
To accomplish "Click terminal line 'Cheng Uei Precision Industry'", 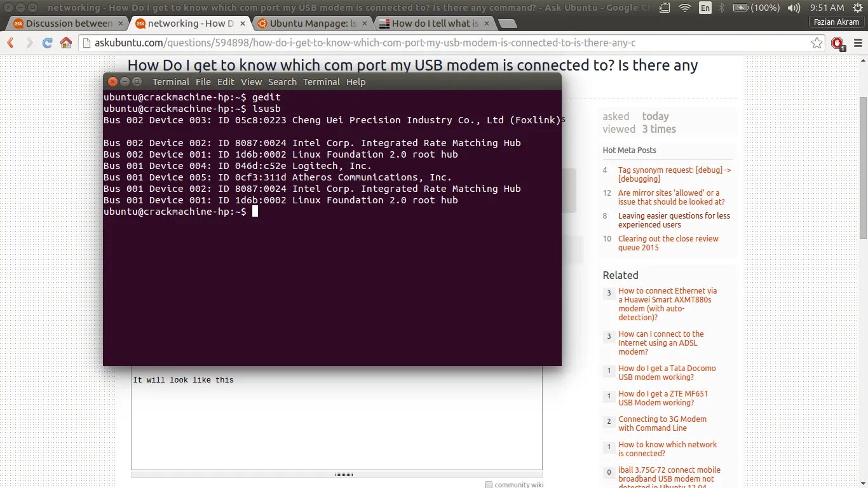I will tap(332, 120).
